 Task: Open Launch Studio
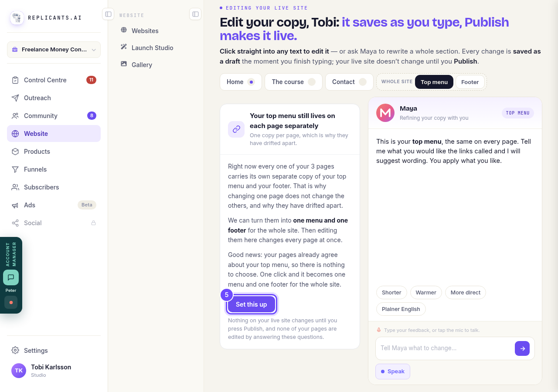point(156,47)
